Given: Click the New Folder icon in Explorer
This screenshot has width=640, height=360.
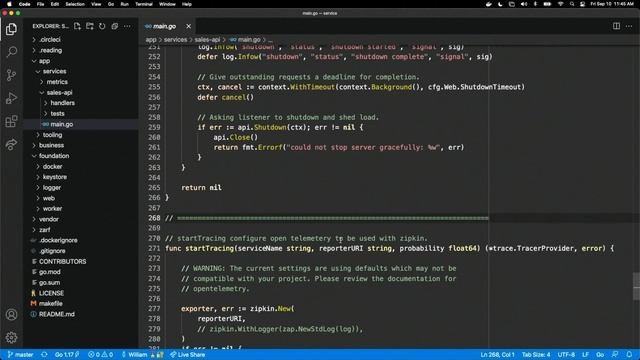Looking at the screenshot, I should [x=90, y=26].
